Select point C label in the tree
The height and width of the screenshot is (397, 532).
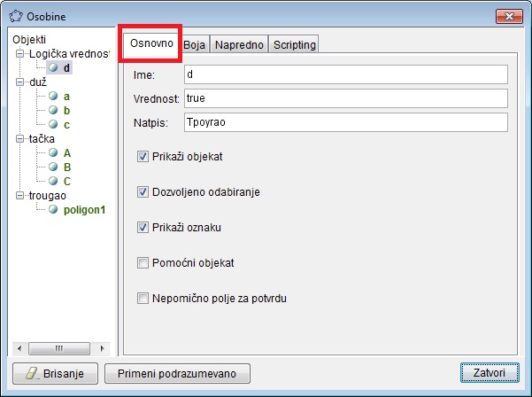(67, 182)
